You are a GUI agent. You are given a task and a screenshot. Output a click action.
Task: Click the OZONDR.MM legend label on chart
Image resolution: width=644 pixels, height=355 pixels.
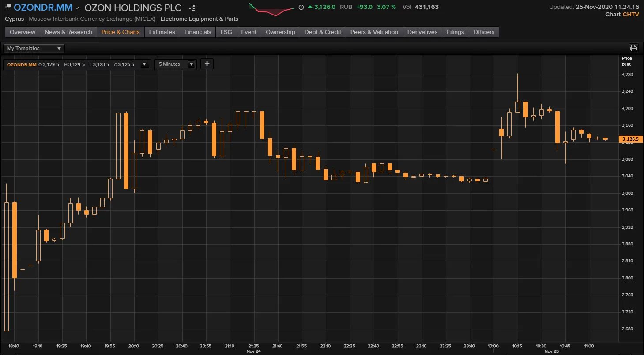click(22, 64)
